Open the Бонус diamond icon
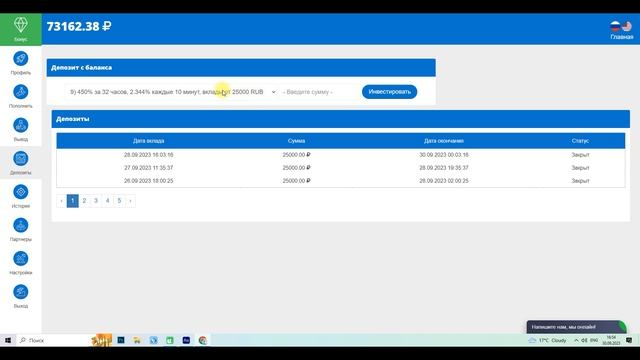 (21, 25)
